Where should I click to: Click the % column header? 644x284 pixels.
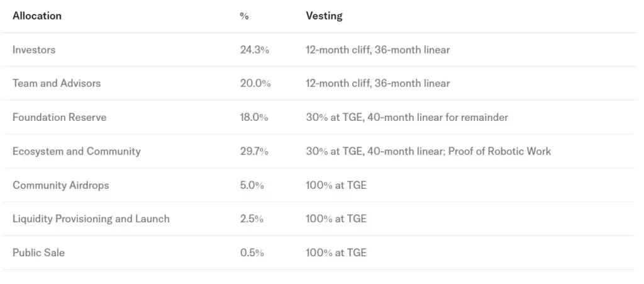(x=245, y=16)
